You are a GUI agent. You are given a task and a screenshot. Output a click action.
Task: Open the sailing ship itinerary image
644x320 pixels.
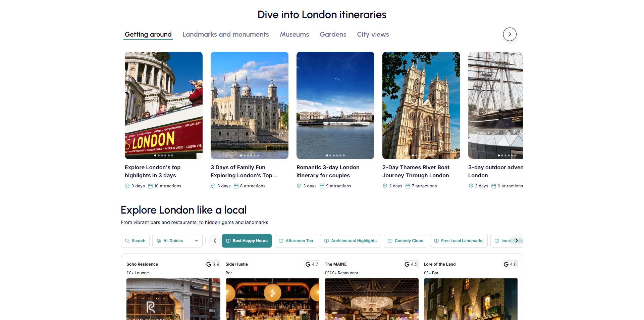[x=496, y=105]
